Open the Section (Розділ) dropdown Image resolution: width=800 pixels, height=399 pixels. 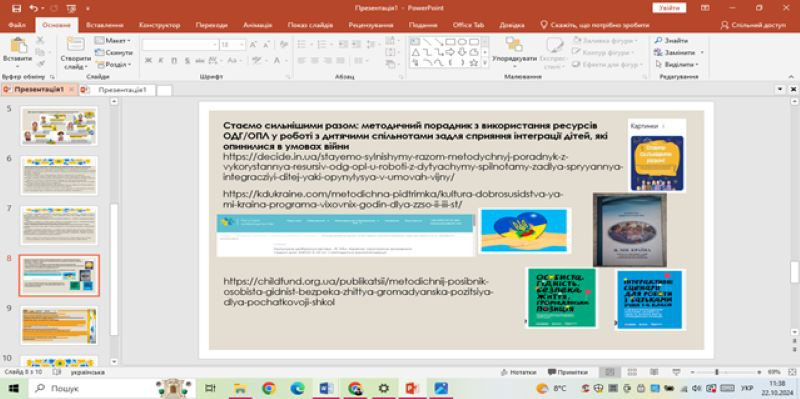[113, 65]
